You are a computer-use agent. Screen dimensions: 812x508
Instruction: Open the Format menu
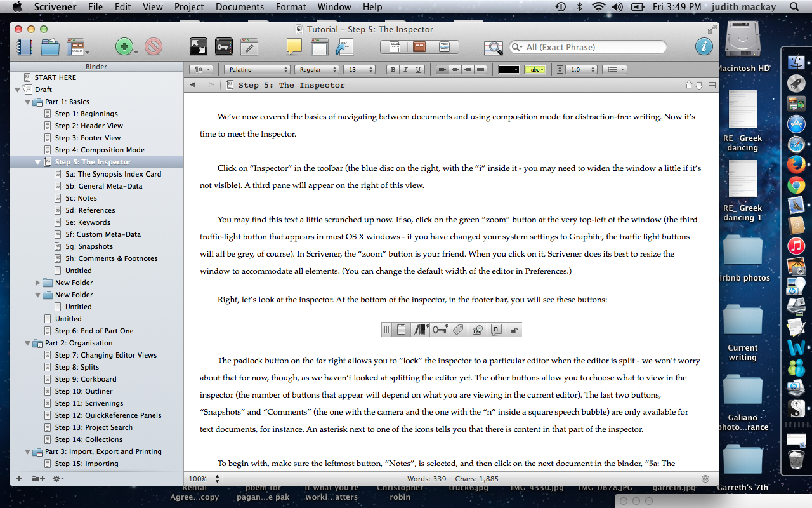click(291, 7)
